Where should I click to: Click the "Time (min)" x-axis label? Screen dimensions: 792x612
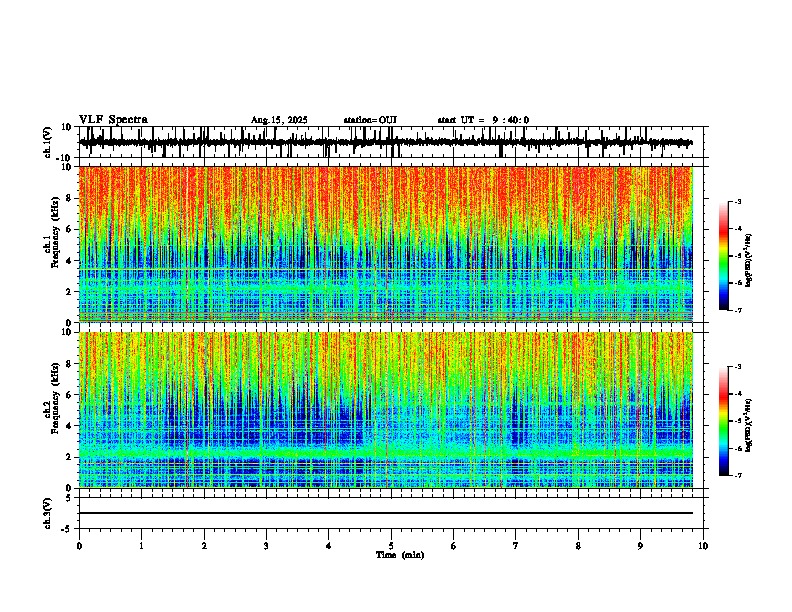400,555
